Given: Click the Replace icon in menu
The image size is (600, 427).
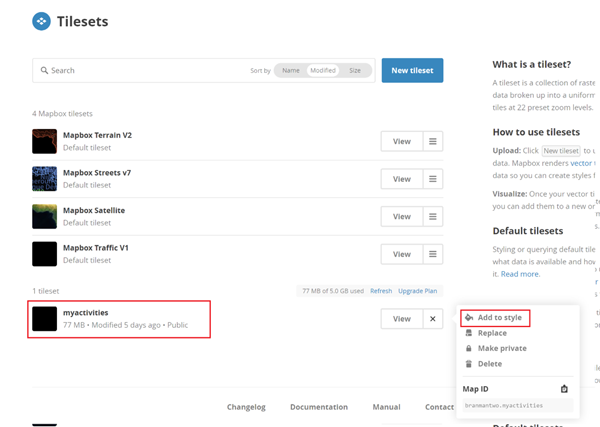Looking at the screenshot, I should (x=469, y=333).
